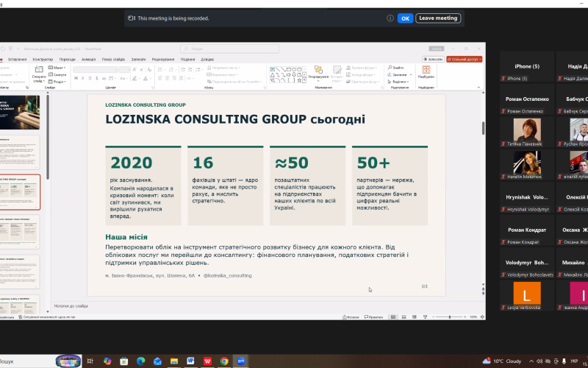Expand the shapes gallery more arrow
588x368 pixels.
click(x=305, y=80)
